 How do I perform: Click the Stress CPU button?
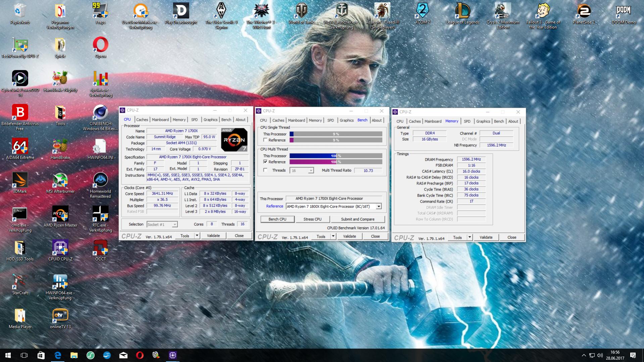(x=312, y=219)
